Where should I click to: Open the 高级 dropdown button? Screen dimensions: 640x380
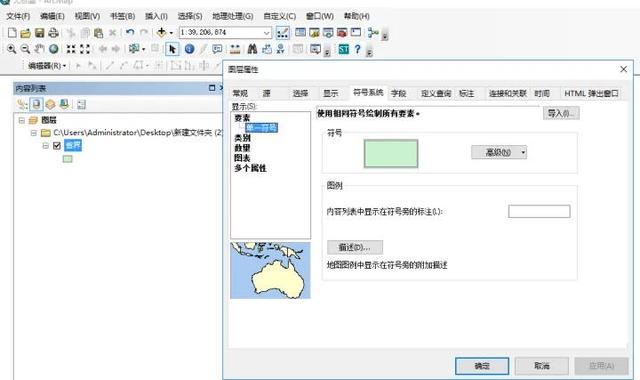[x=499, y=152]
